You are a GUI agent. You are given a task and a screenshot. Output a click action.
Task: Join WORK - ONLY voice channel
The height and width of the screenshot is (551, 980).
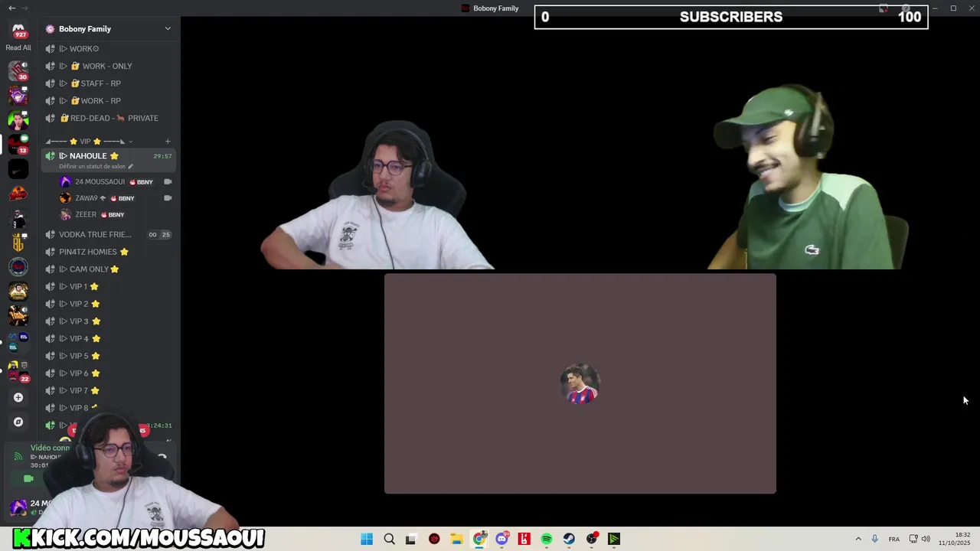click(108, 66)
